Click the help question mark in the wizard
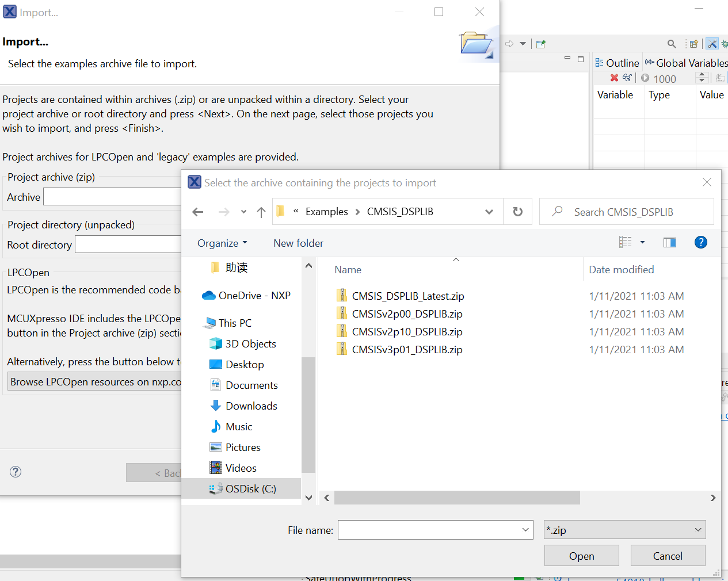This screenshot has width=728, height=581. tap(15, 472)
